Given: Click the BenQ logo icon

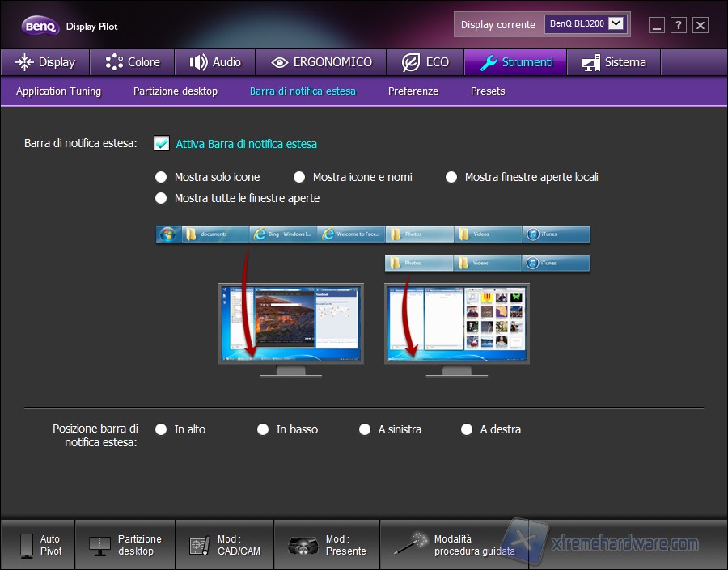Looking at the screenshot, I should [39, 26].
